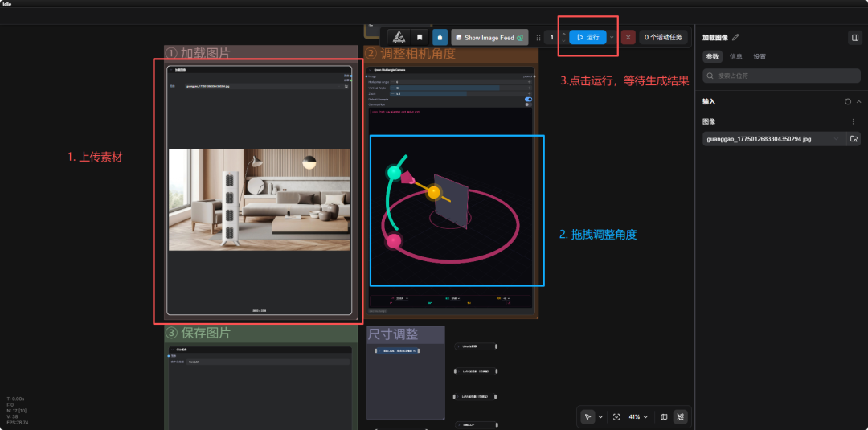
Task: Click the Idle status text at top
Action: click(x=6, y=4)
